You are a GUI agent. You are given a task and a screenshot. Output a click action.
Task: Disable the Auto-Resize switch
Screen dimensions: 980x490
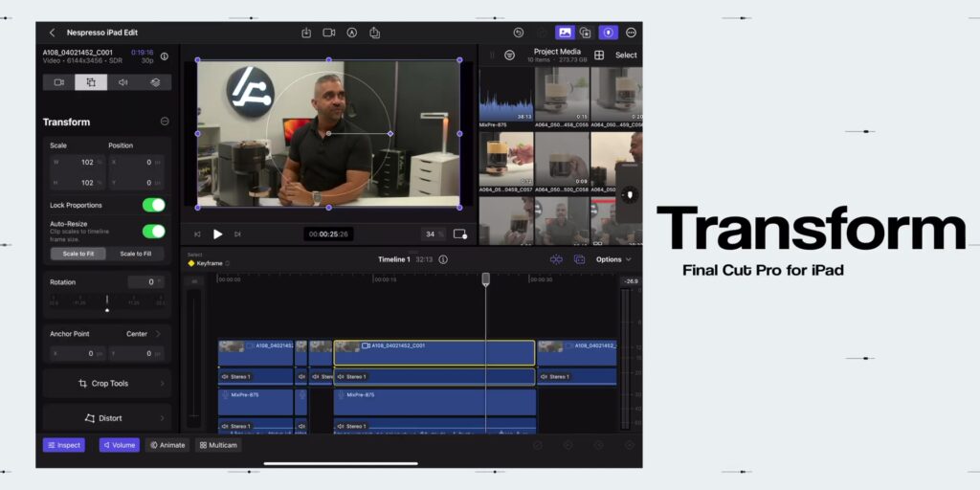tap(154, 232)
